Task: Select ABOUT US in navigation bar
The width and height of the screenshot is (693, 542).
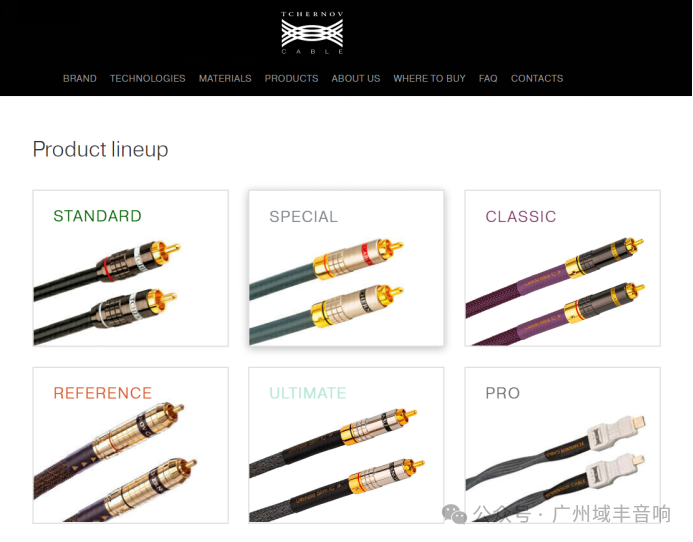Action: coord(356,79)
